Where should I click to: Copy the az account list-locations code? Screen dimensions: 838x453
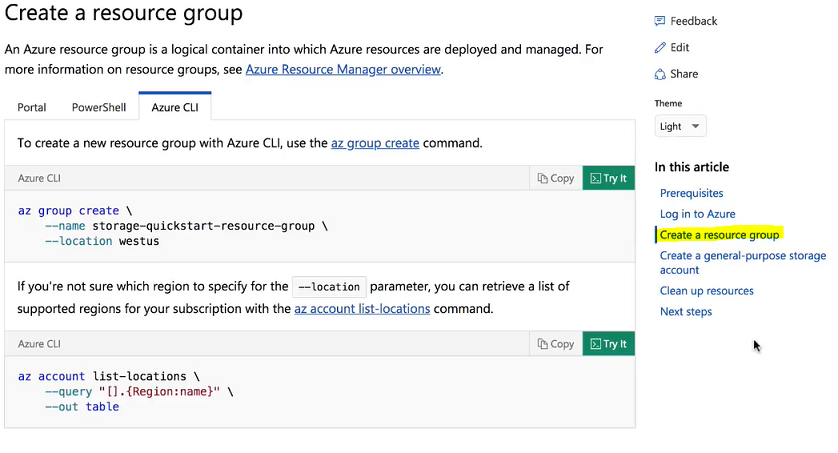pos(556,344)
